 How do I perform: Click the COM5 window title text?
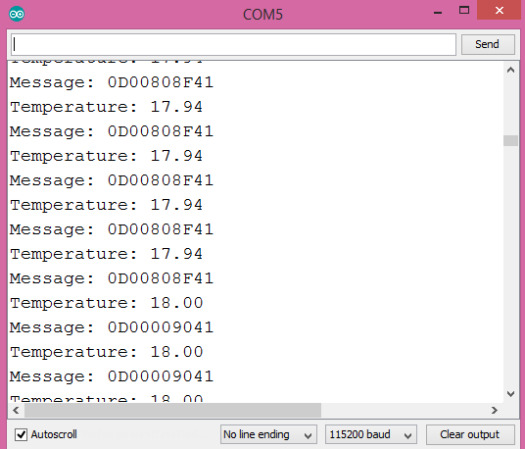point(263,15)
